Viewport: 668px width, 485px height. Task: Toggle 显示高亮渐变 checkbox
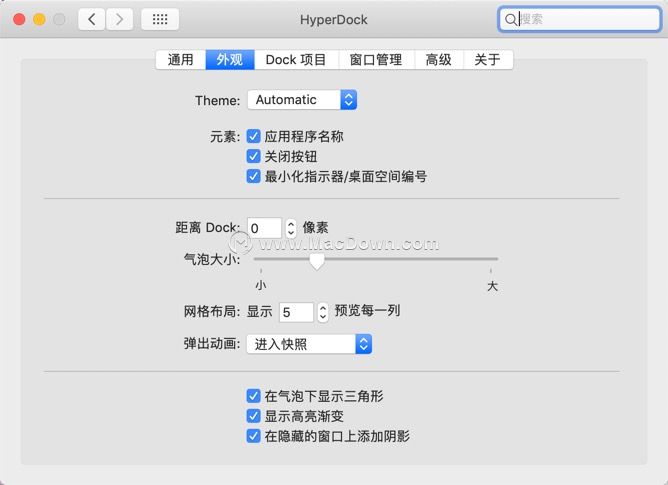[253, 416]
